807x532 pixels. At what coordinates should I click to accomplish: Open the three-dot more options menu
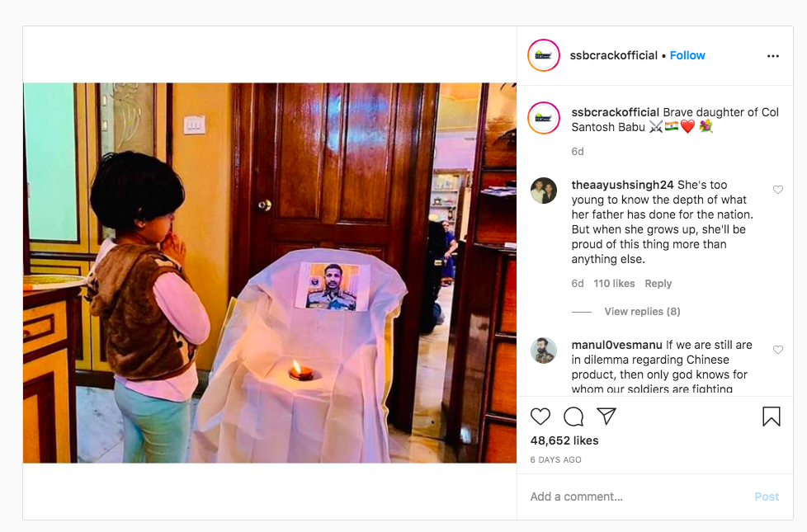coord(772,55)
